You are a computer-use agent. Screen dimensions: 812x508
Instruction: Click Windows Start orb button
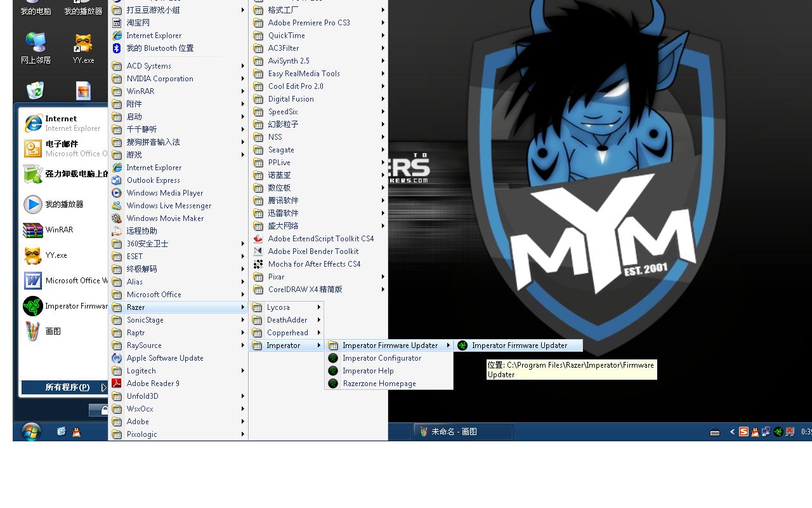(31, 432)
